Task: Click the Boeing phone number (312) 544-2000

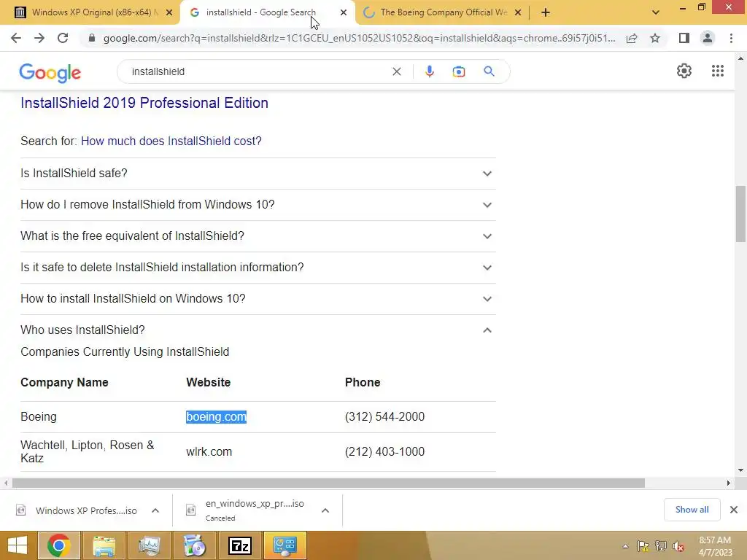Action: pos(384,416)
